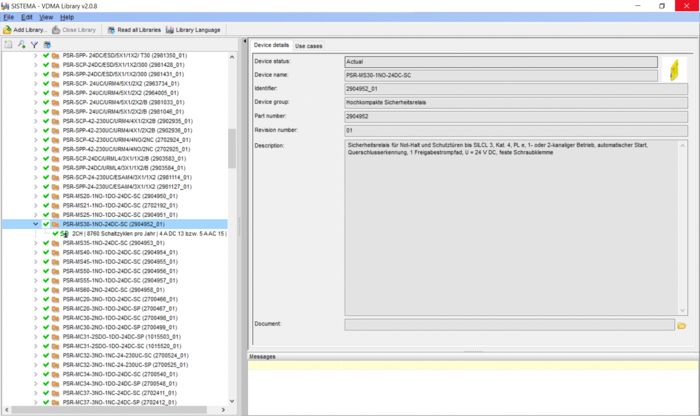
Task: Expand the PSR-MC32-3NO-1NC-24-230UC-SC node
Action: tap(36, 355)
